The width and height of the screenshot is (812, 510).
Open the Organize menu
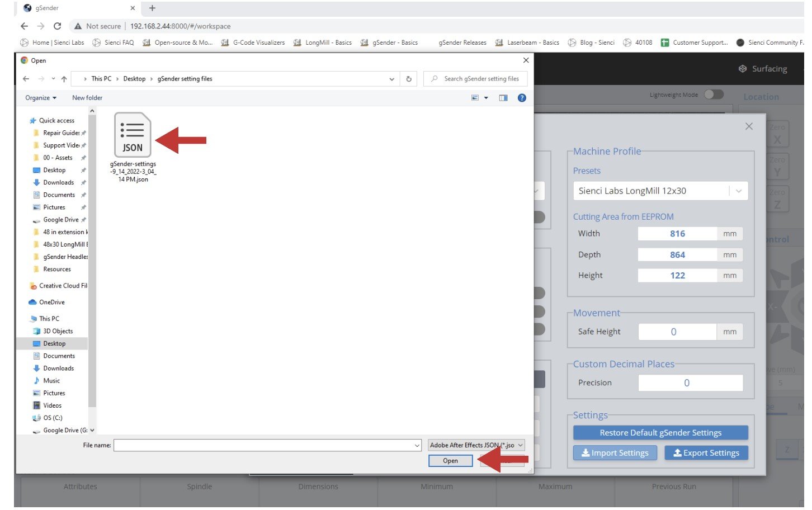point(41,98)
